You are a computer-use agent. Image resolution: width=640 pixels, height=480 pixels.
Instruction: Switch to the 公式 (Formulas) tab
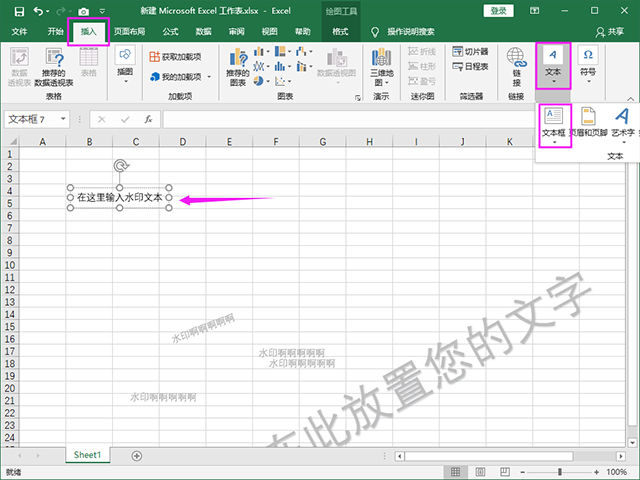tap(170, 31)
